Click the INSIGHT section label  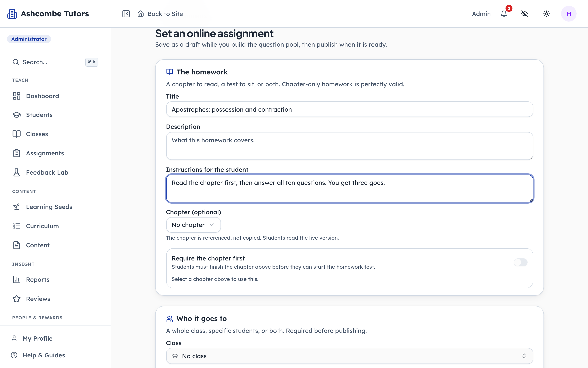click(x=23, y=264)
